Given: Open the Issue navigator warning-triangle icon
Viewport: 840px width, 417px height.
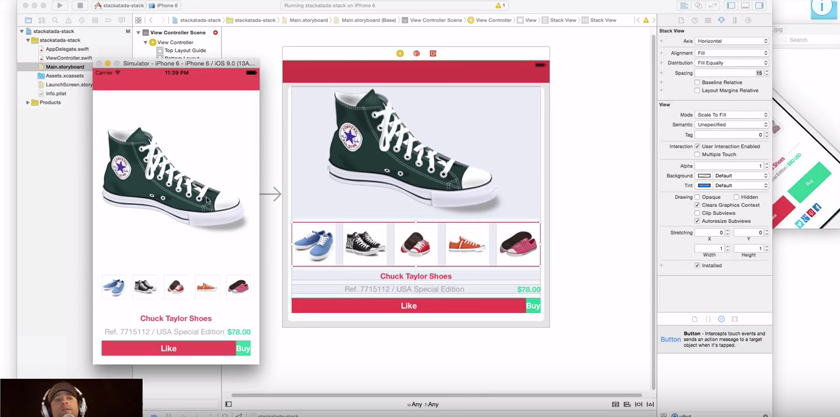Looking at the screenshot, I should (68, 20).
